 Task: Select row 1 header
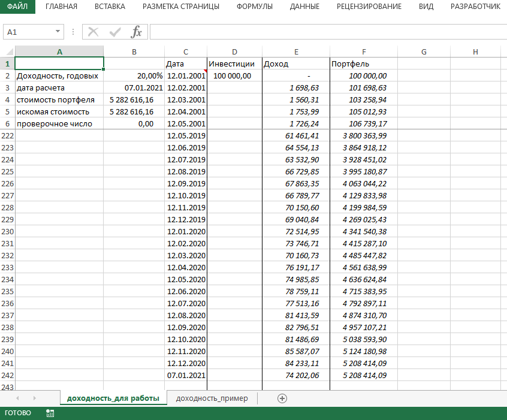(x=7, y=64)
